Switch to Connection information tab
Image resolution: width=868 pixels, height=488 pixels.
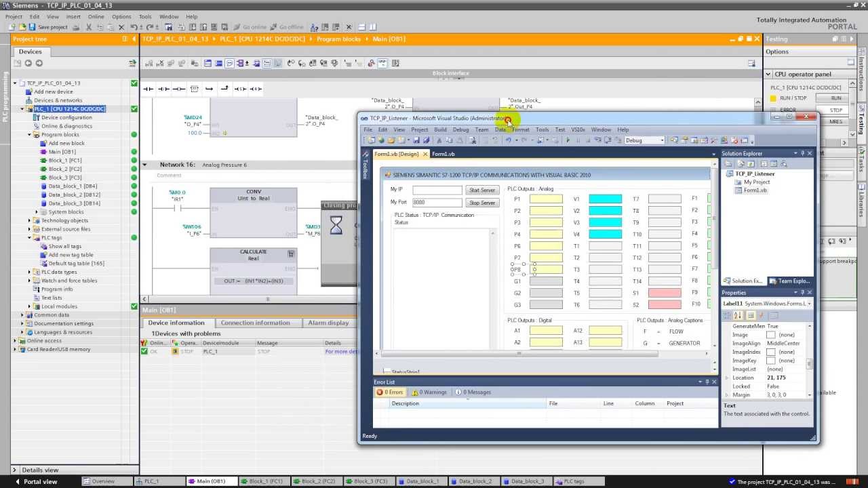(255, 323)
